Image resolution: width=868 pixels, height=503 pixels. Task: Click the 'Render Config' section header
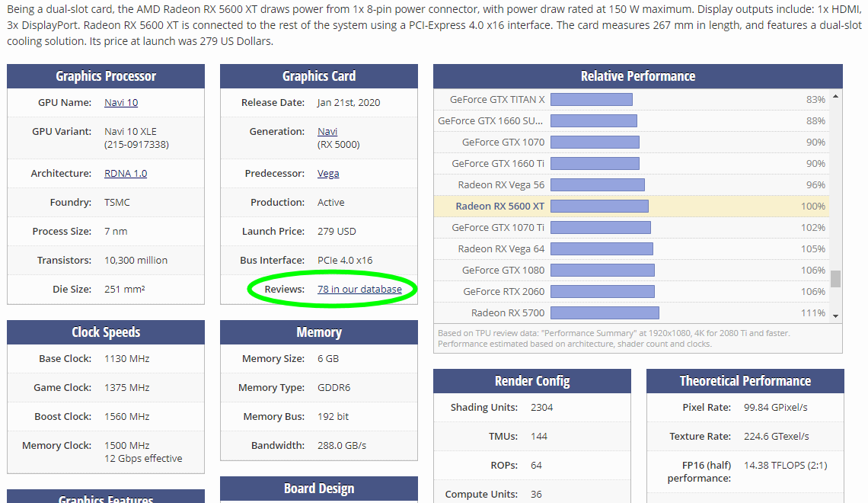coord(532,381)
